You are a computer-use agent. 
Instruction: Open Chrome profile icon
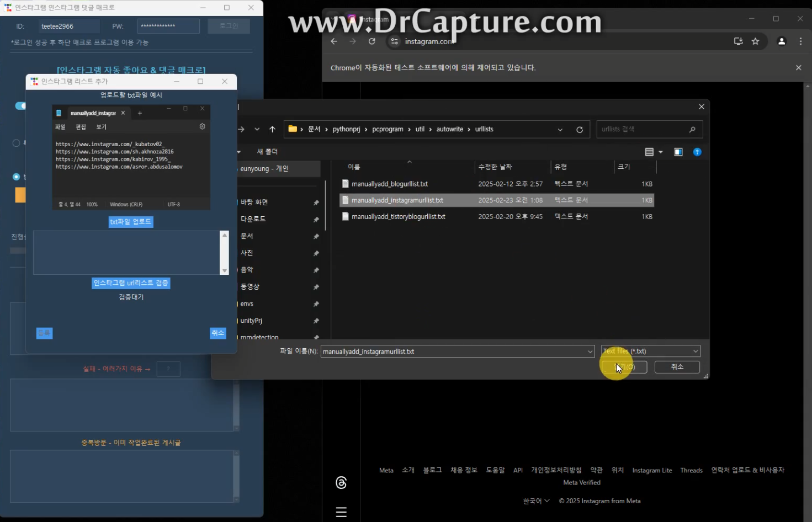pos(782,41)
